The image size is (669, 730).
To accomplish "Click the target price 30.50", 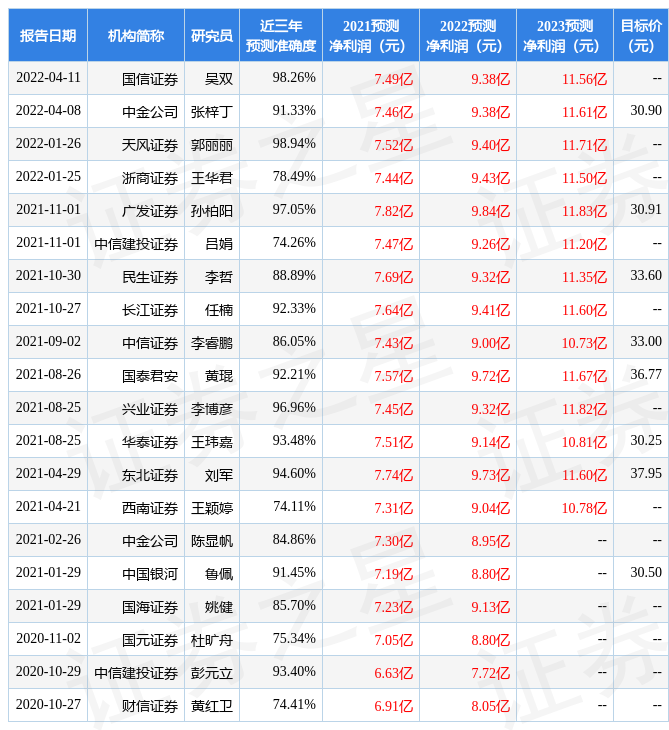I will click(x=646, y=574).
